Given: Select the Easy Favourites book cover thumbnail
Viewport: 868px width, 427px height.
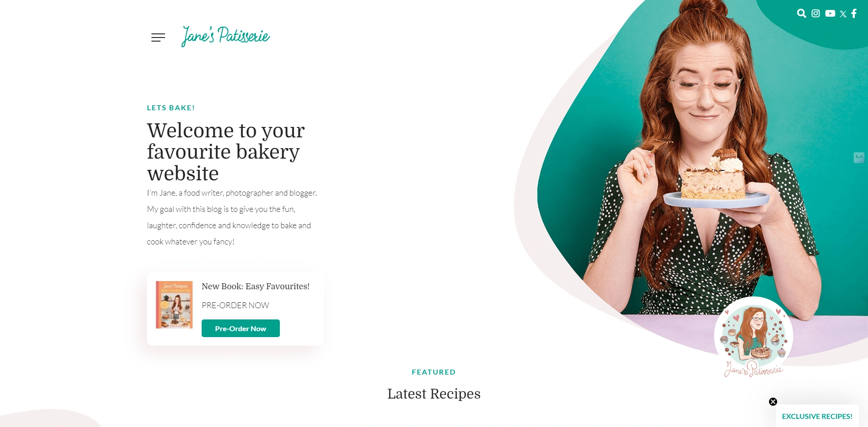Looking at the screenshot, I should [x=174, y=305].
